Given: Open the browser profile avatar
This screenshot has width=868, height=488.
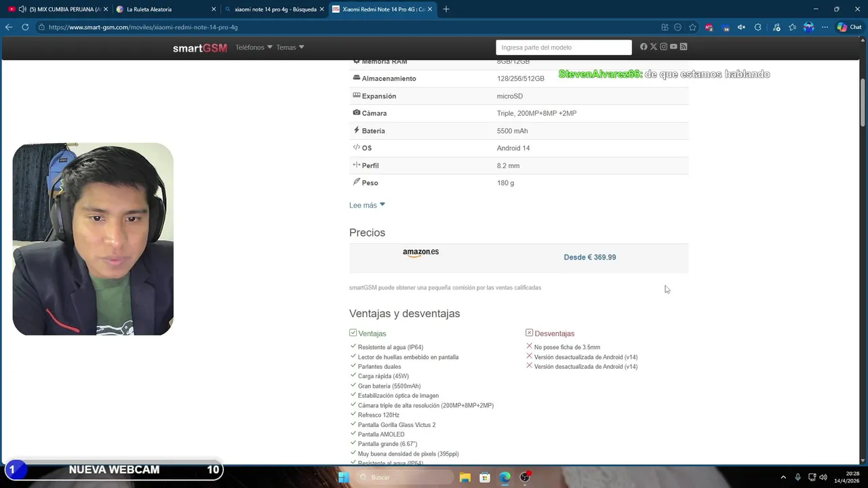Looking at the screenshot, I should click(808, 27).
